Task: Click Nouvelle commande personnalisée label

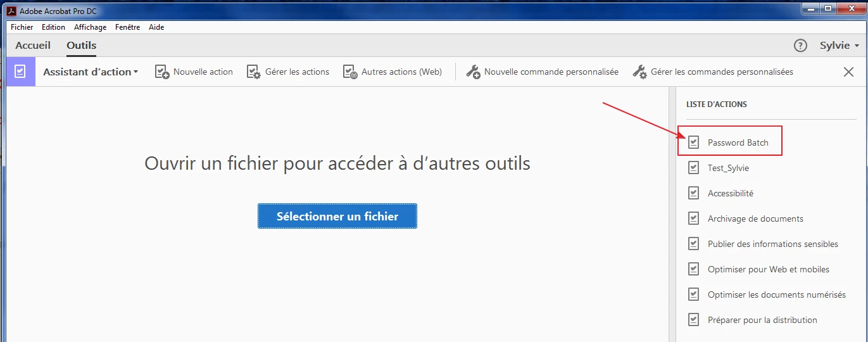Action: [x=551, y=72]
